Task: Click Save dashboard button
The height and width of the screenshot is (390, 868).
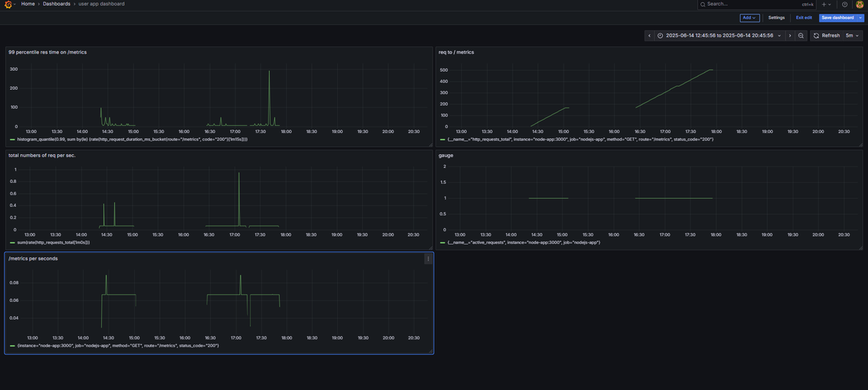Action: point(838,17)
